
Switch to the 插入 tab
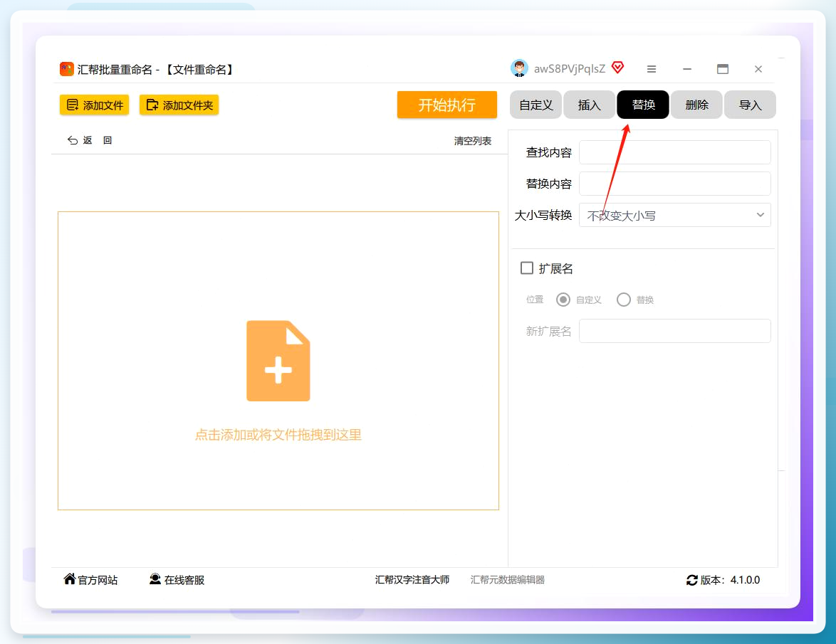[x=589, y=105]
